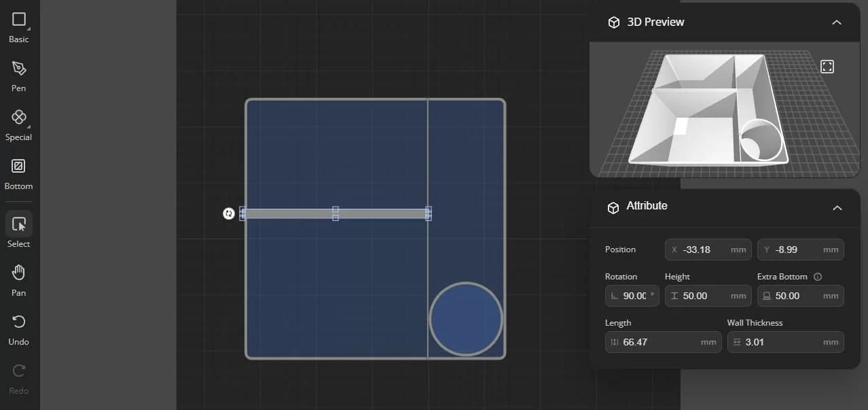Select the Basic shape tool

[x=19, y=27]
